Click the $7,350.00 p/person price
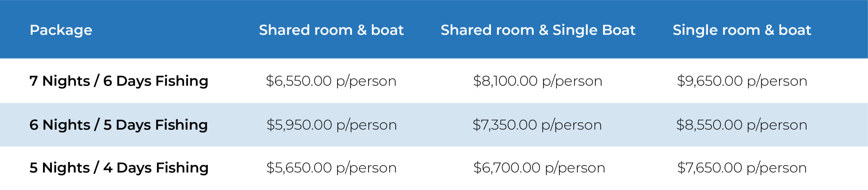868x190 pixels. [537, 125]
